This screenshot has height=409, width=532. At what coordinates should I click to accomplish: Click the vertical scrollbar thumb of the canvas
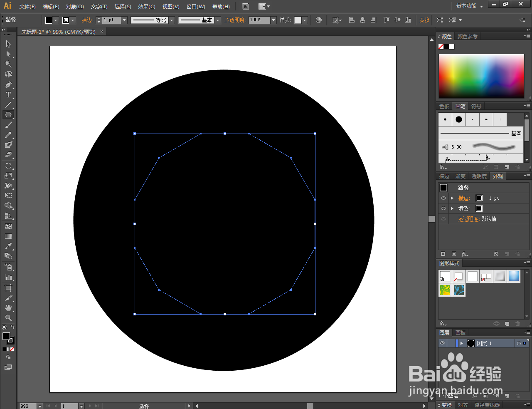[x=431, y=219]
